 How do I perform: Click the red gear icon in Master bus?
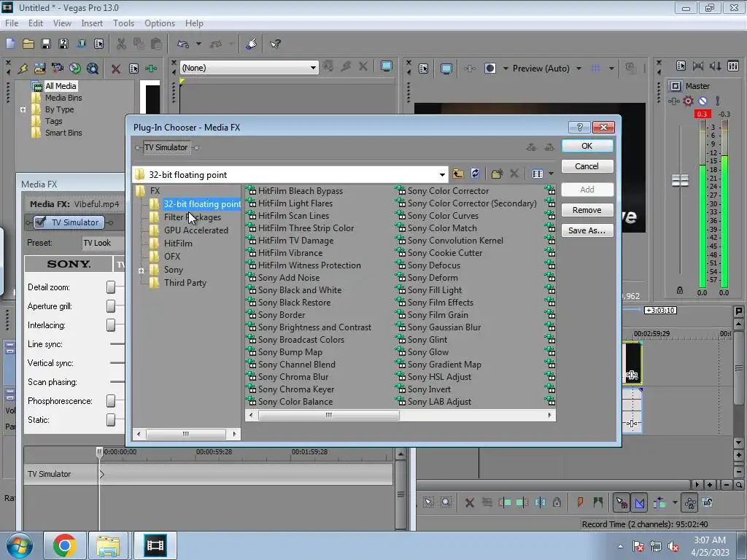[688, 101]
